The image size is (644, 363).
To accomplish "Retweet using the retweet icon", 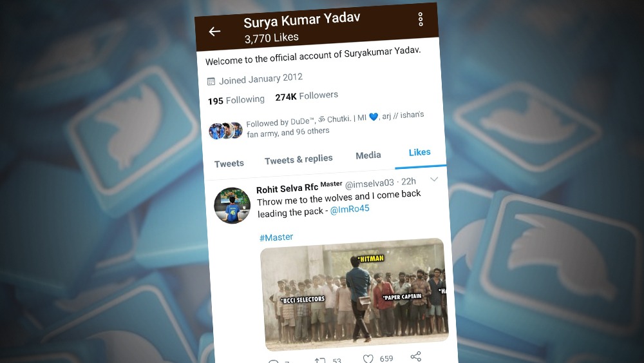I will coord(319,360).
